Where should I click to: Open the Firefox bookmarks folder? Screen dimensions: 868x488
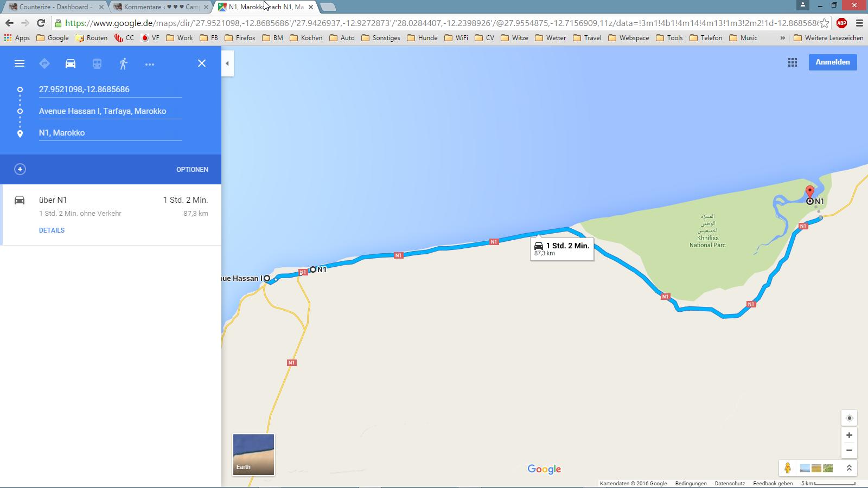tap(240, 38)
